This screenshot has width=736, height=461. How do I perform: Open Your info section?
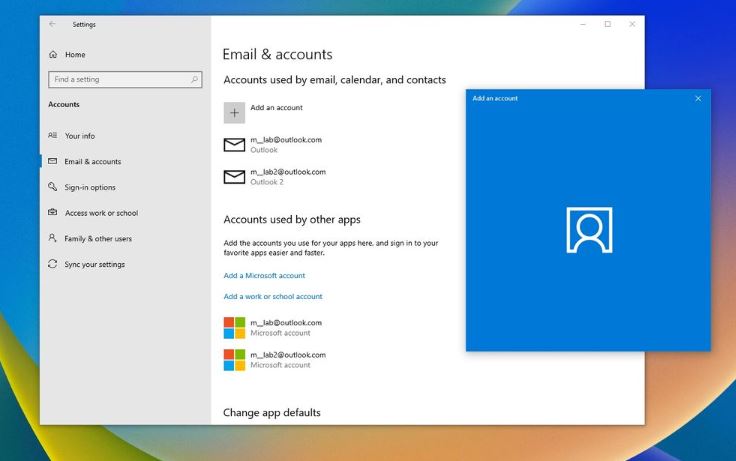[80, 136]
